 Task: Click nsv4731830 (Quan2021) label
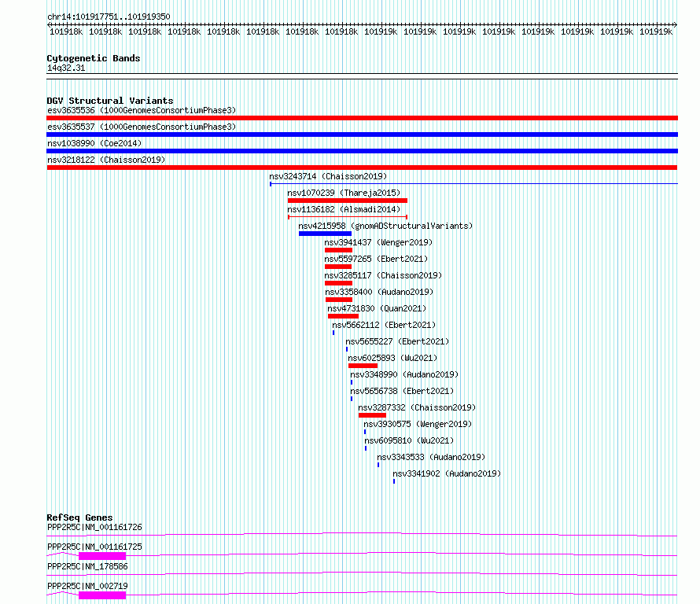click(377, 308)
